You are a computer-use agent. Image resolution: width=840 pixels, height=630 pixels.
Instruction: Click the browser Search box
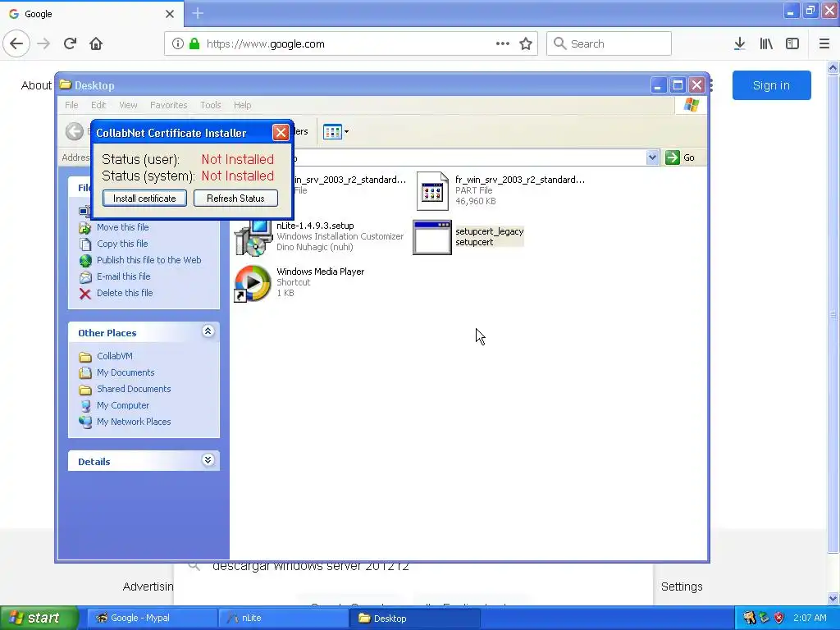point(609,43)
